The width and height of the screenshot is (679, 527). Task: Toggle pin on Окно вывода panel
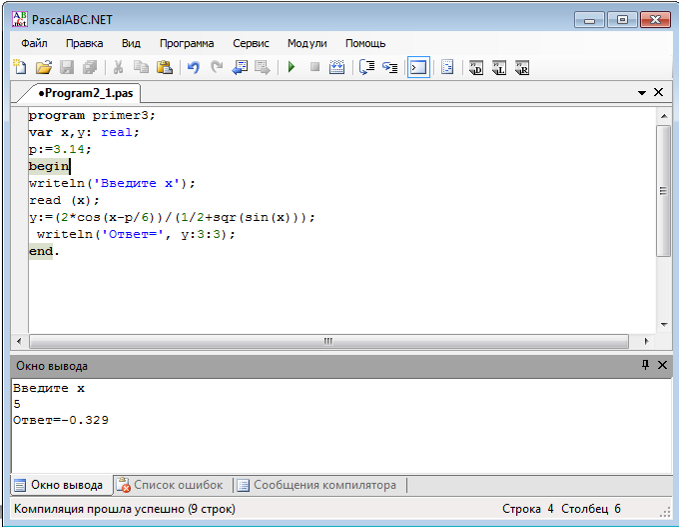click(x=645, y=366)
